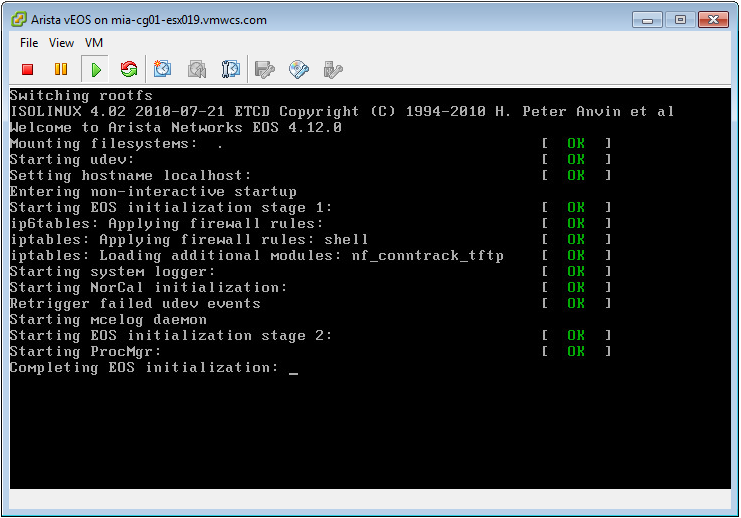This screenshot has height=518, width=741.
Task: Click the 'Mounting filesystems:' line
Action: pos(104,144)
